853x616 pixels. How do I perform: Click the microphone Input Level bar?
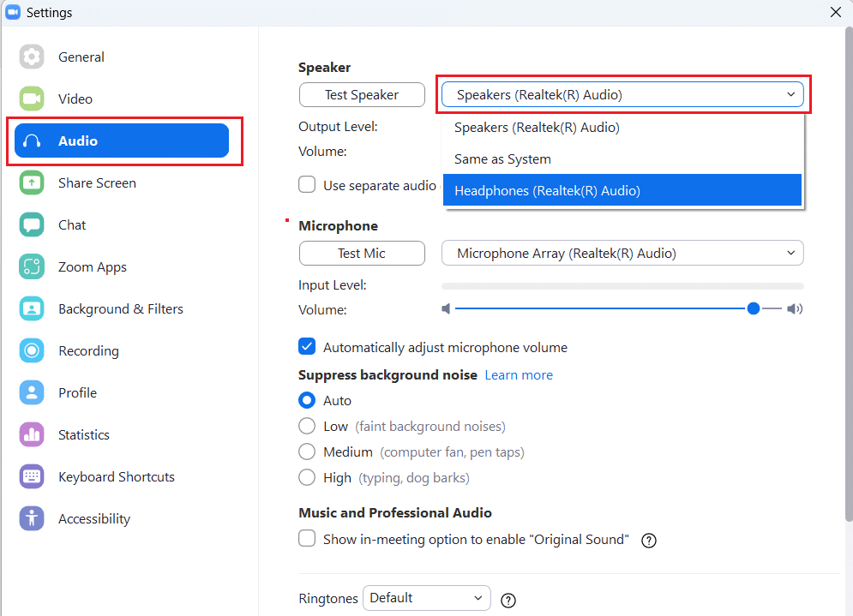pos(622,286)
